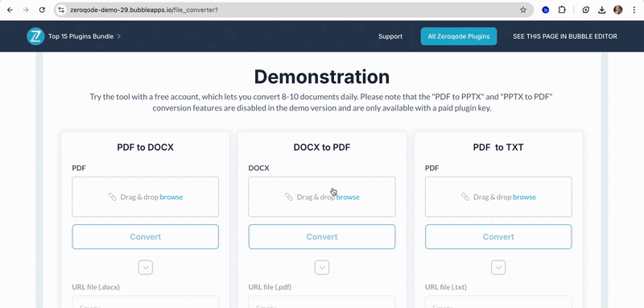
Task: Open Chrome three-dot menu
Action: [634, 10]
